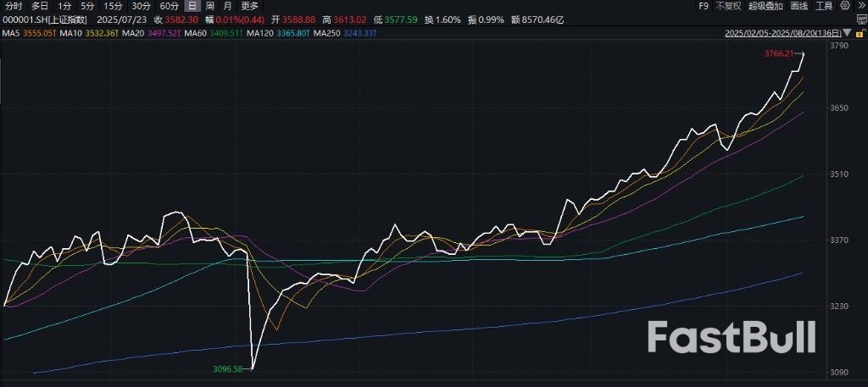Select the 周 weekly chart tab
The width and height of the screenshot is (868, 387).
coord(209,6)
